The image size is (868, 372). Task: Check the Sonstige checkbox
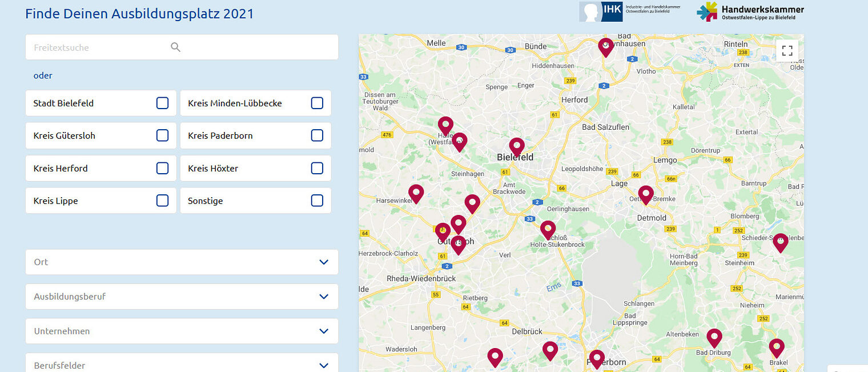tap(317, 201)
